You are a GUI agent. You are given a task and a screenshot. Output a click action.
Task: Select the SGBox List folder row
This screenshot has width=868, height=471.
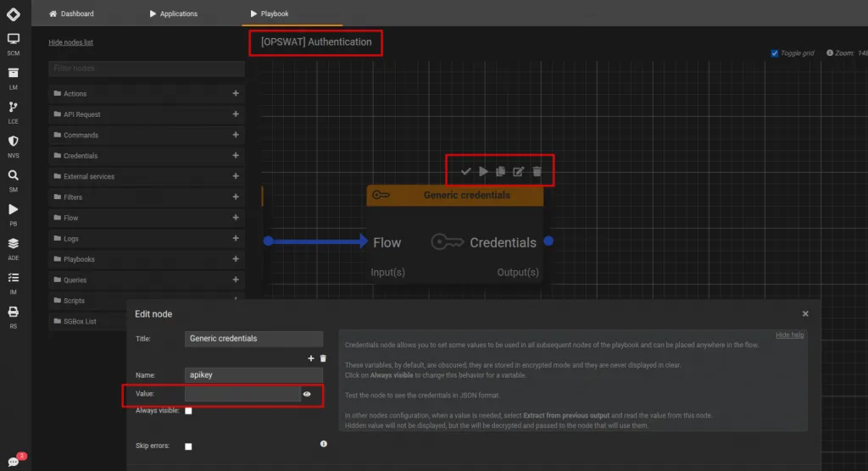[87, 321]
